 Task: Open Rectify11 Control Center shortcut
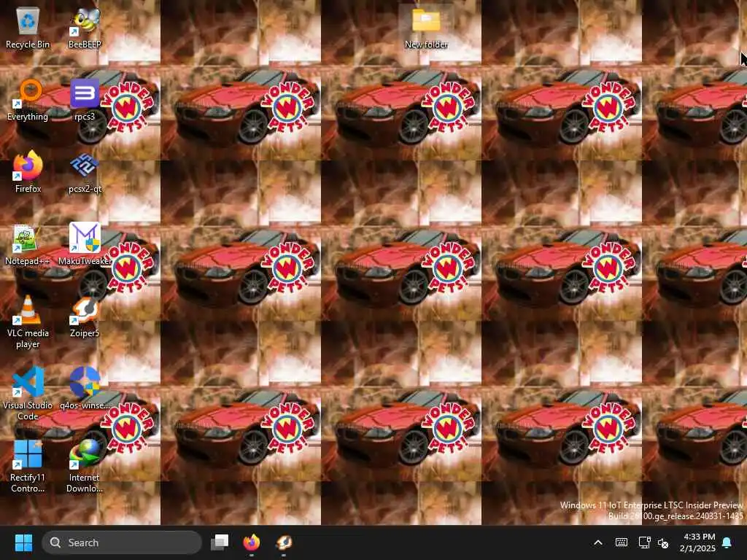click(28, 466)
